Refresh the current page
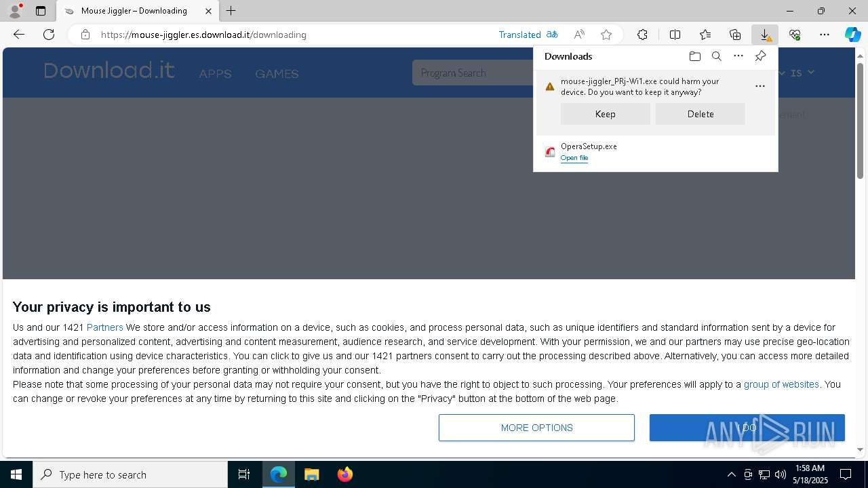The width and height of the screenshot is (868, 488). pos(49,35)
